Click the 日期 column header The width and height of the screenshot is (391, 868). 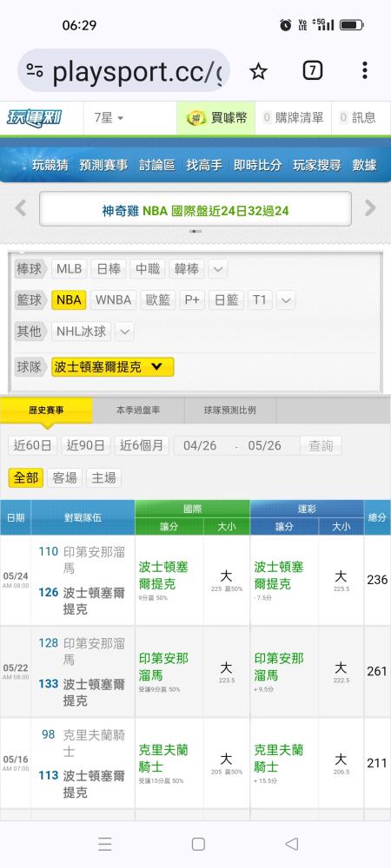[16, 517]
